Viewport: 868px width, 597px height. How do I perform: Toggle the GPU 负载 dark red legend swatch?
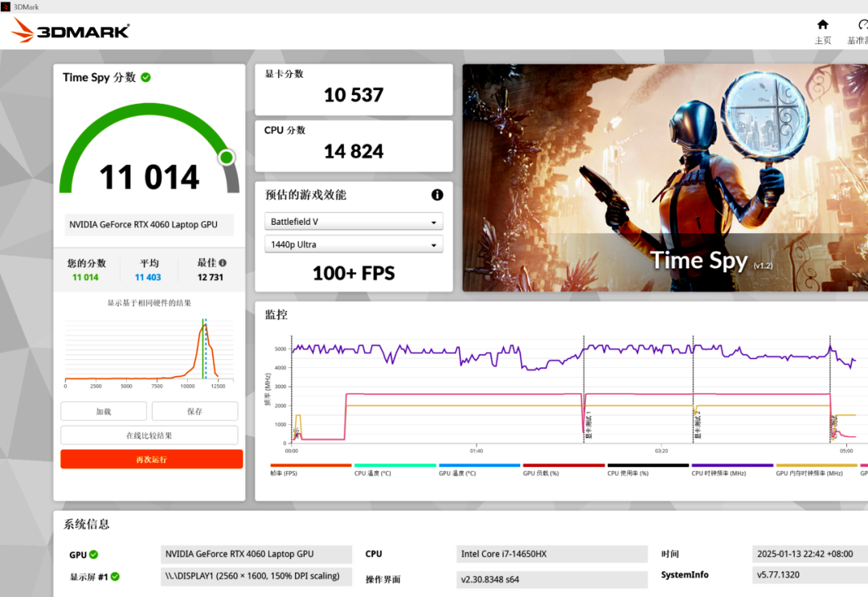click(x=563, y=465)
